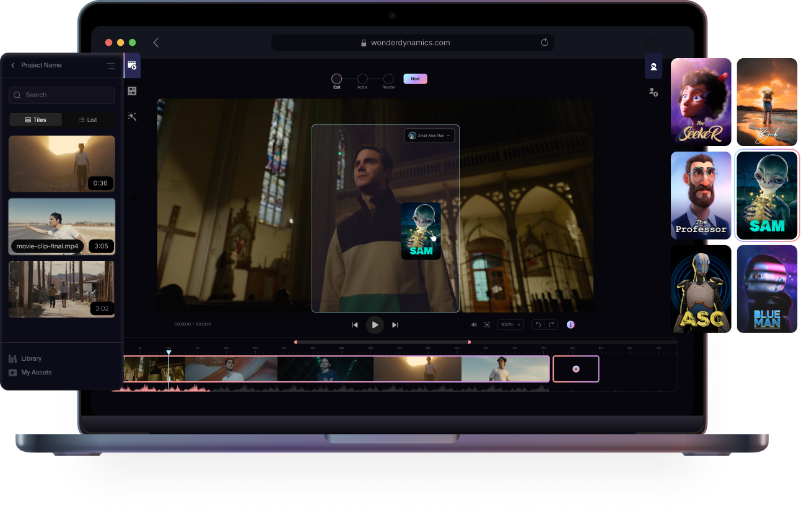
Task: Click the SAM card over the actor
Action: click(421, 231)
